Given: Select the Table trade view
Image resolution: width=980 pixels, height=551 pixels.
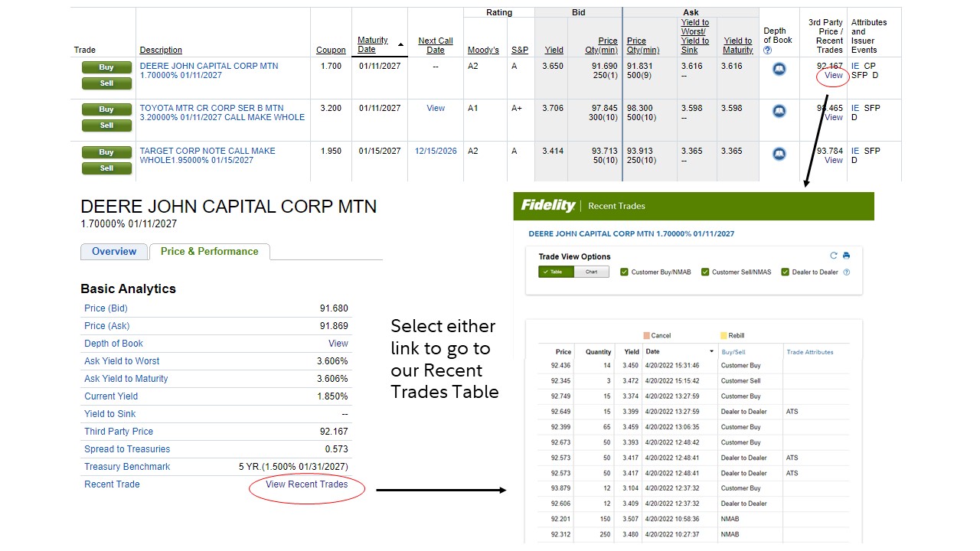Looking at the screenshot, I should [556, 272].
